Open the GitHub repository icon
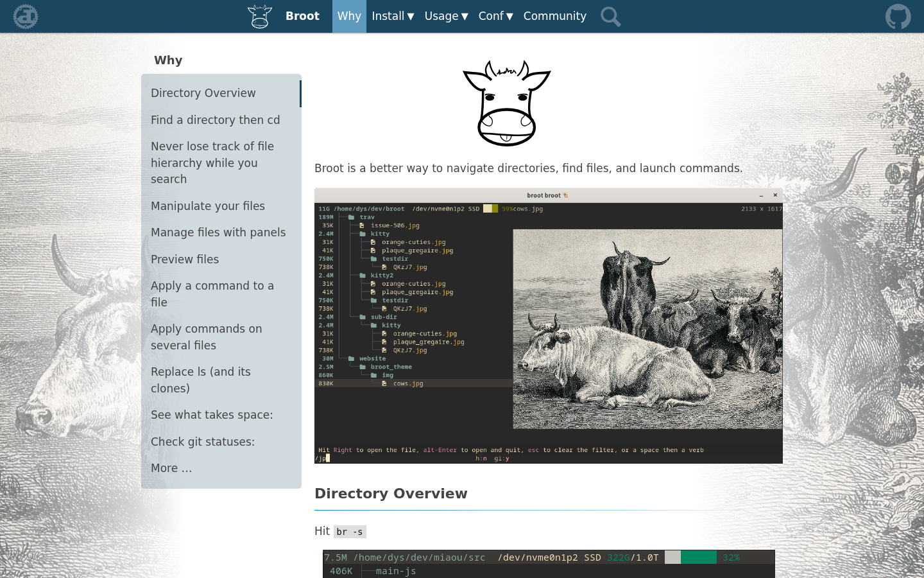The width and height of the screenshot is (924, 578). tap(898, 17)
